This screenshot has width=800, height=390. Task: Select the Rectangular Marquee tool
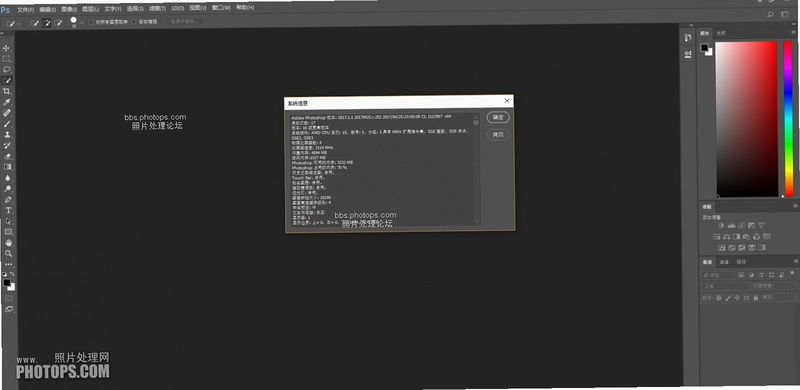pyautogui.click(x=7, y=59)
